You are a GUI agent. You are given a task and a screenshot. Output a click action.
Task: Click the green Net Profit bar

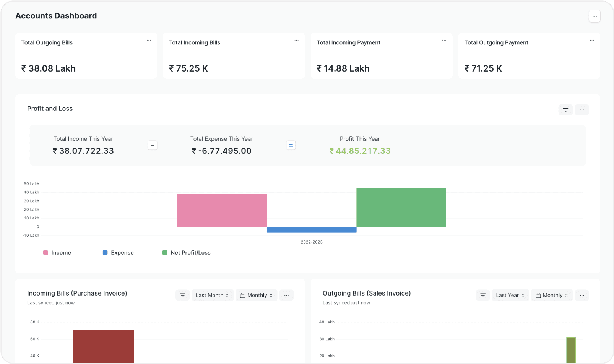click(401, 207)
